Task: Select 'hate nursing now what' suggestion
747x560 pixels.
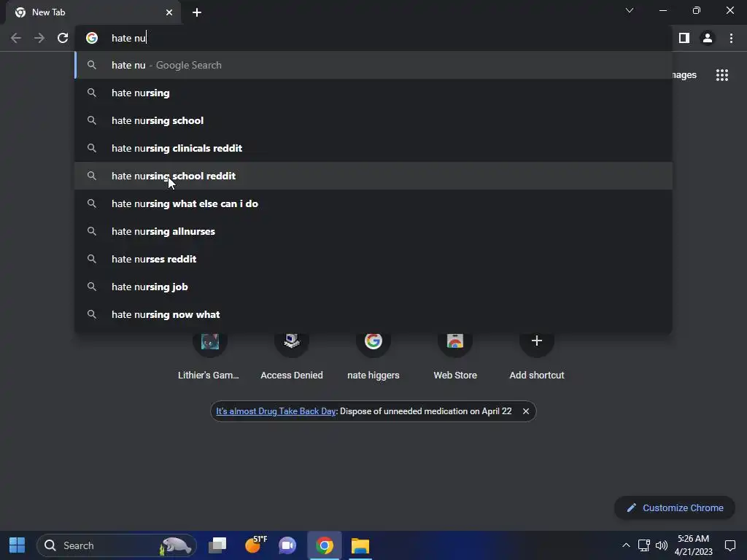Action: (x=373, y=314)
